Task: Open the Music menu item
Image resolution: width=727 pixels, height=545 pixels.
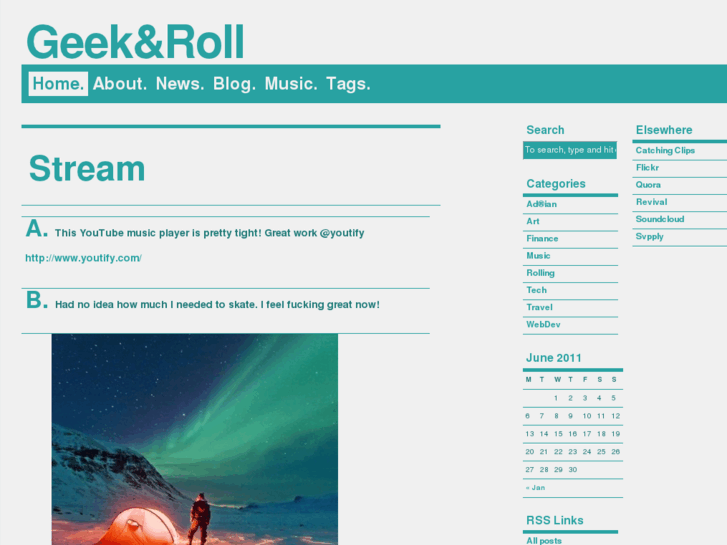Action: (291, 84)
